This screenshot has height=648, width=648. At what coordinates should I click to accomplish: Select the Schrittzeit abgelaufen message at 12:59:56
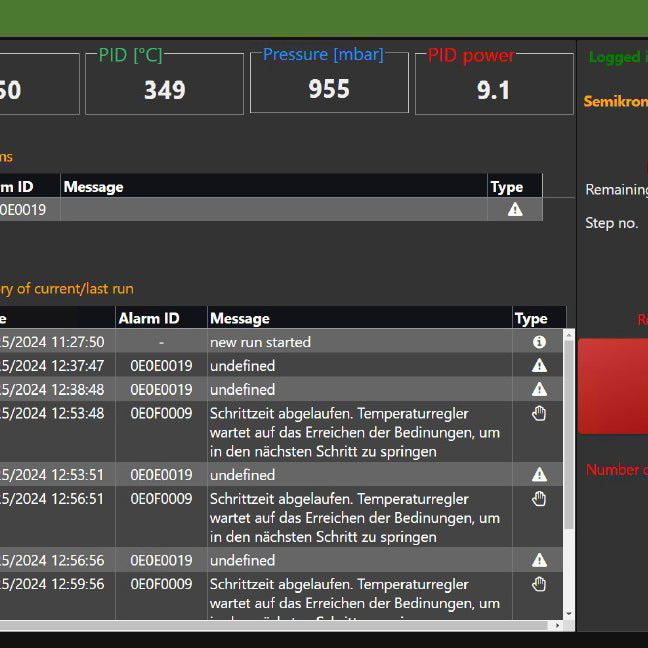355,597
